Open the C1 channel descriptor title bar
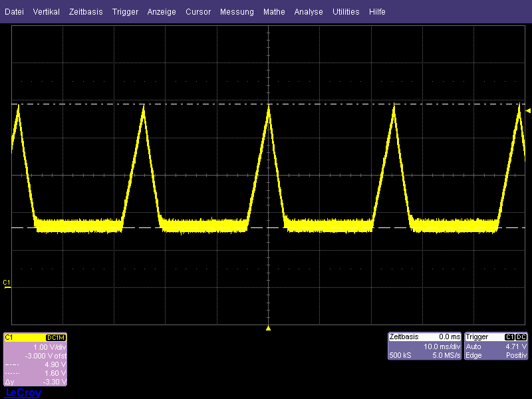 point(35,338)
